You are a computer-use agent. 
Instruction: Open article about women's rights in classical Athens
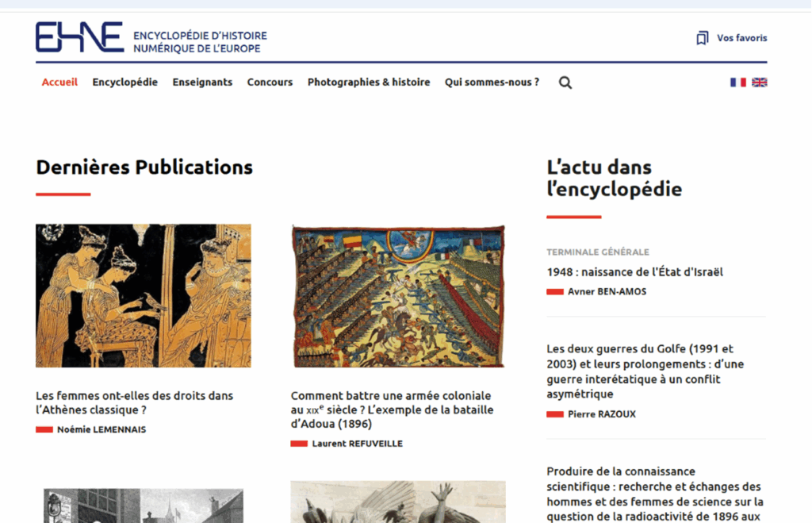(135, 402)
